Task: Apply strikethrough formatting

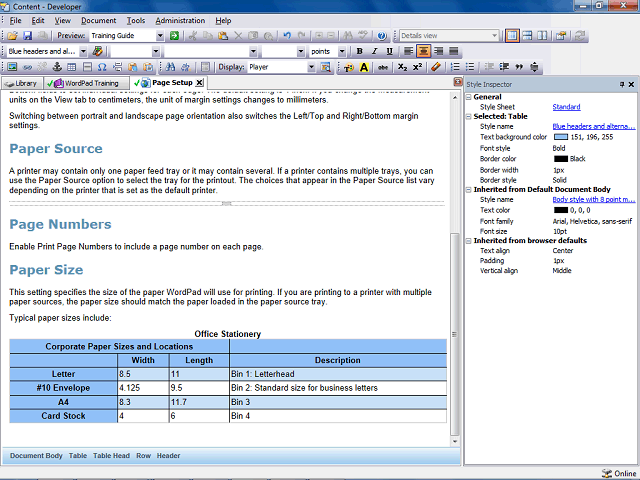Action: 382,67
